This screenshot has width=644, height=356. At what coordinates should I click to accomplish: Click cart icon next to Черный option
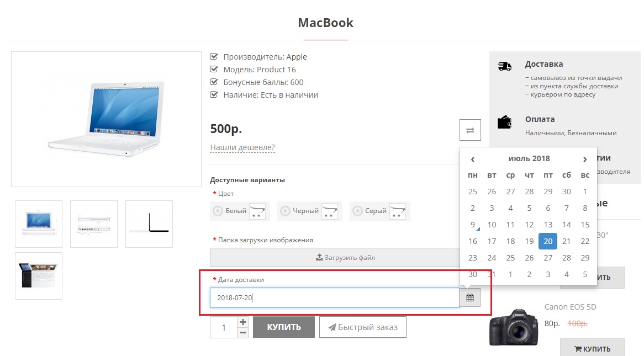point(330,211)
